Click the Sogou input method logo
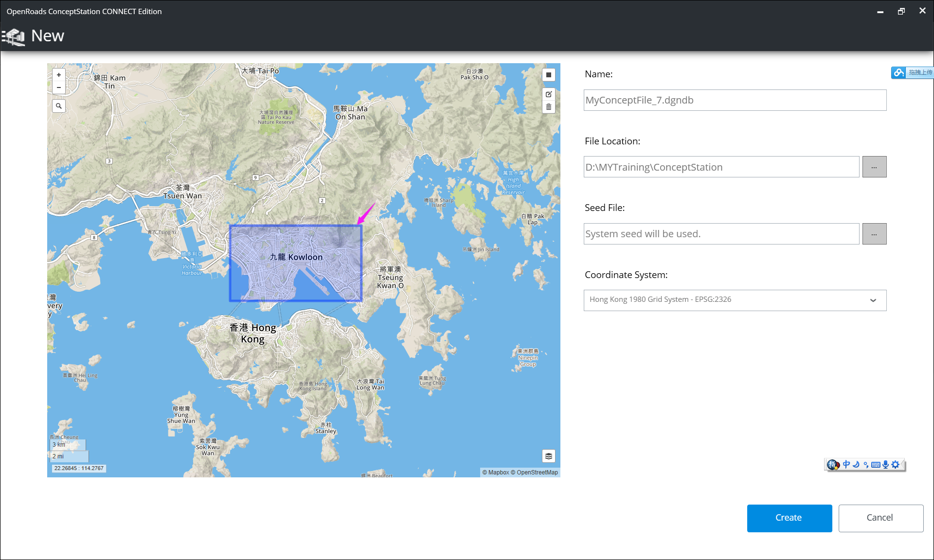 (833, 465)
